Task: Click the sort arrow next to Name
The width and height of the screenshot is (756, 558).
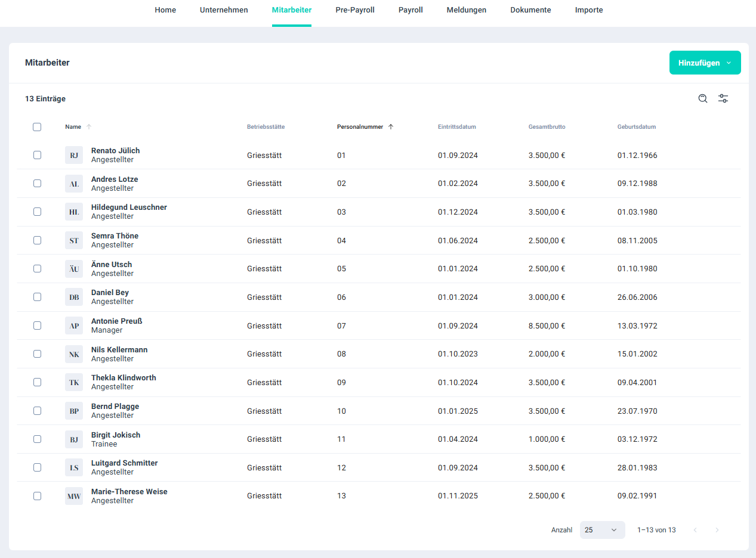Action: click(x=89, y=127)
